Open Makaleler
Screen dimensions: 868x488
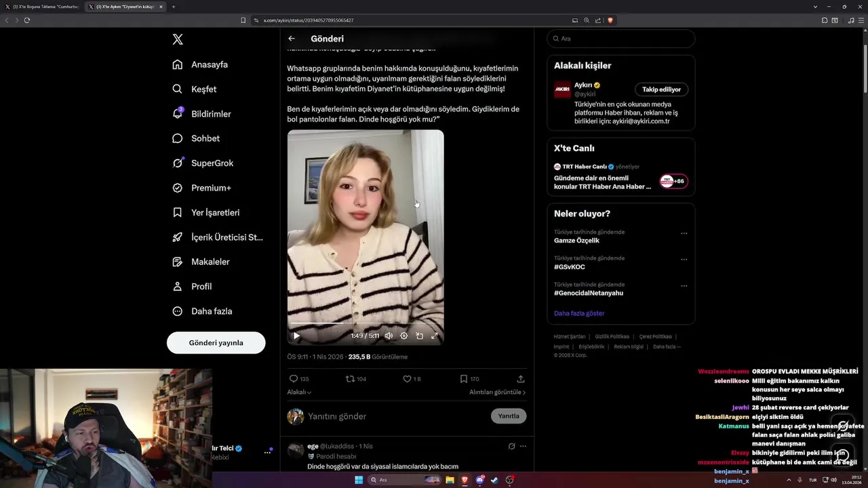pyautogui.click(x=201, y=262)
